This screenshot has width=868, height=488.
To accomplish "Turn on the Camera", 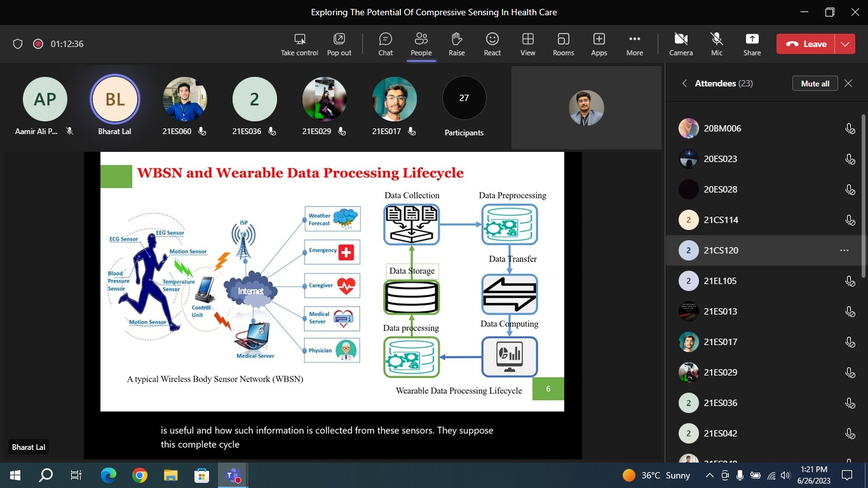I will pos(681,44).
